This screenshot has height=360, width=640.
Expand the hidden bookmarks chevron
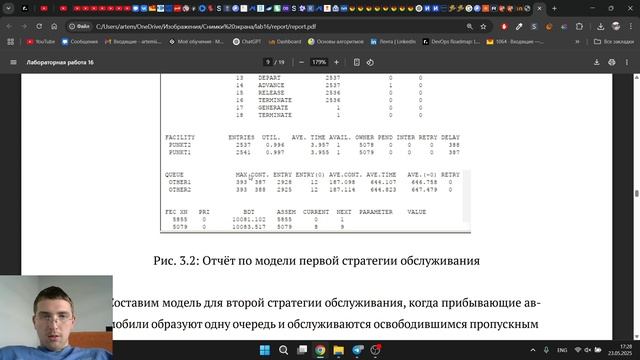[577, 42]
